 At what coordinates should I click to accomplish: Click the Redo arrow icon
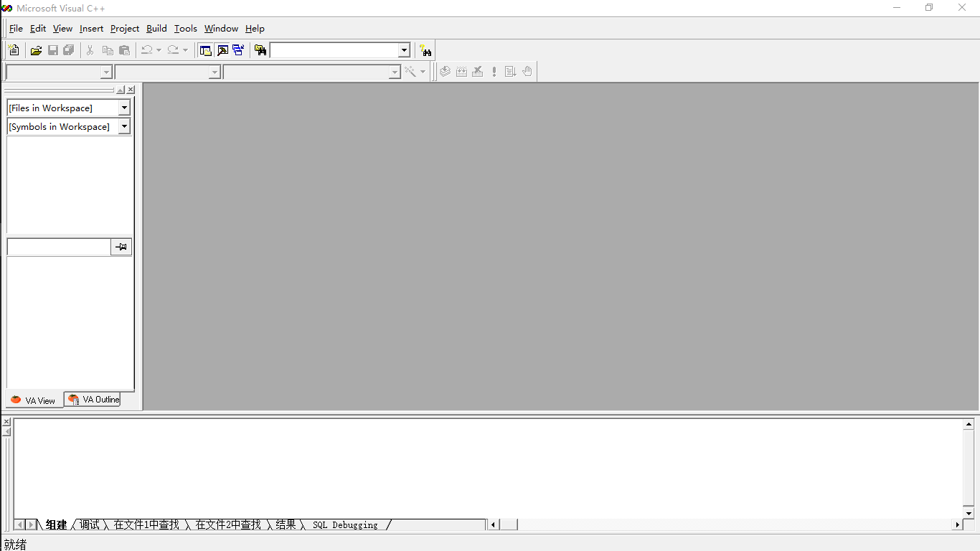pos(173,50)
